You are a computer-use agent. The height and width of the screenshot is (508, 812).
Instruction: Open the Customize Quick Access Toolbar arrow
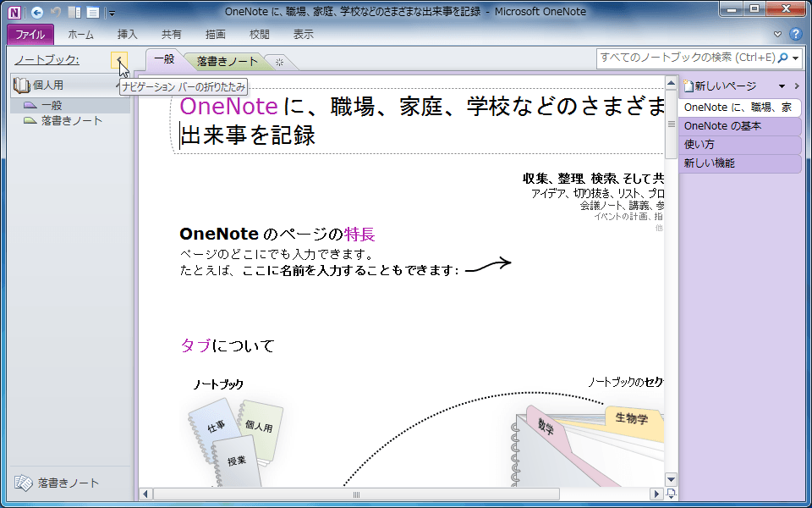(x=112, y=13)
